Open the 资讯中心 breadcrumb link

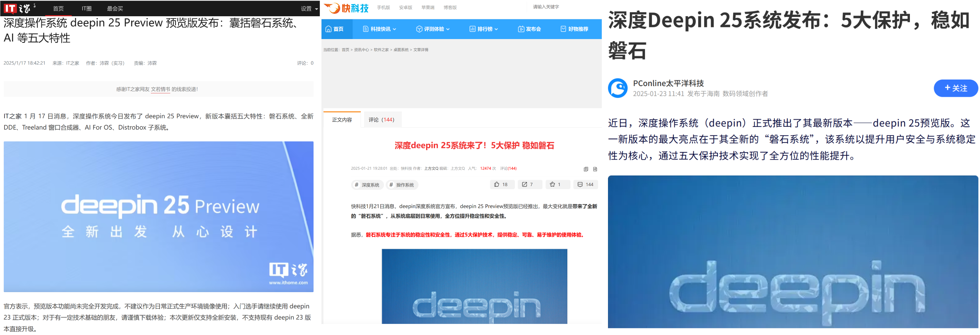coord(362,50)
